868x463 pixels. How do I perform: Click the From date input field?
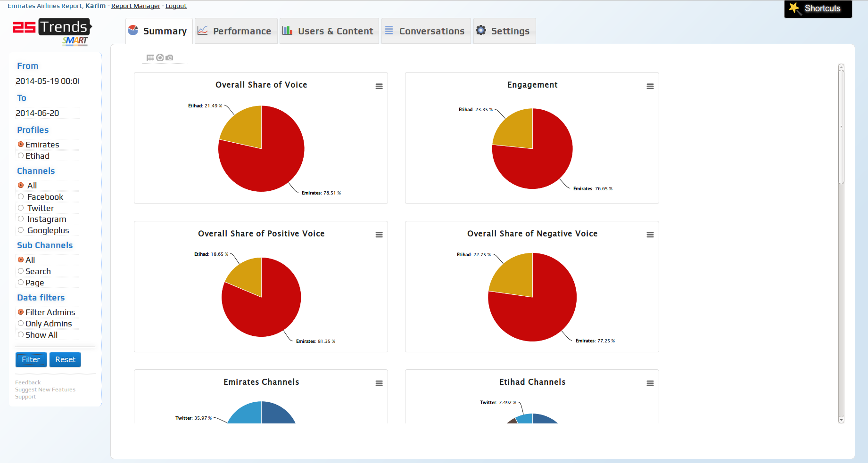point(47,81)
